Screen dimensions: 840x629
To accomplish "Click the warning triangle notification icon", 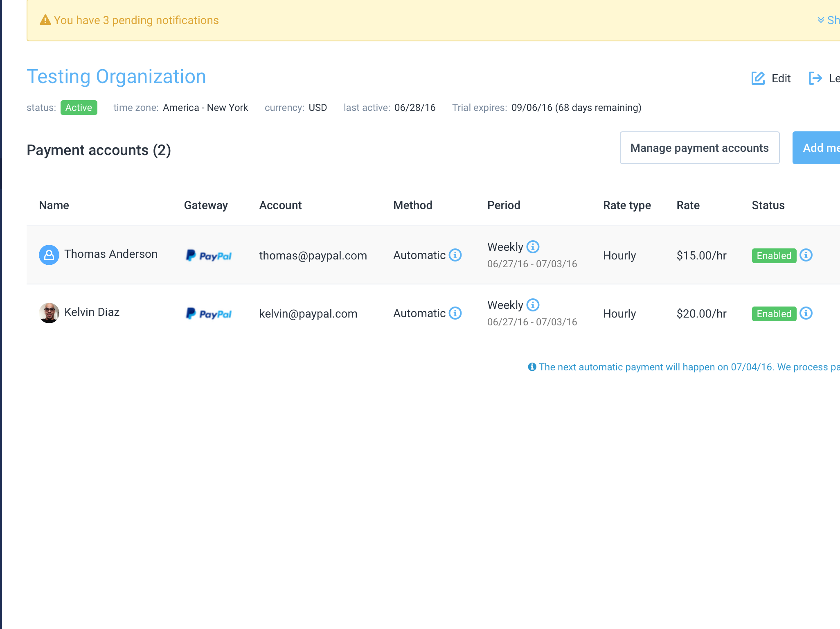I will pyautogui.click(x=45, y=20).
